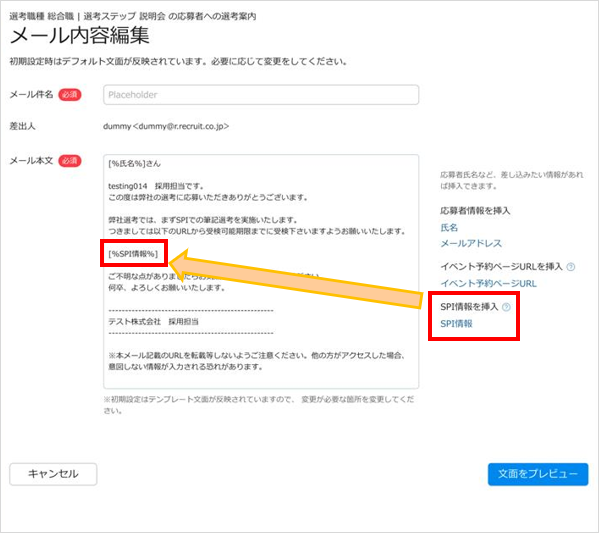
Task: Click the [%SPI情報%] placeholder in body
Action: click(133, 254)
